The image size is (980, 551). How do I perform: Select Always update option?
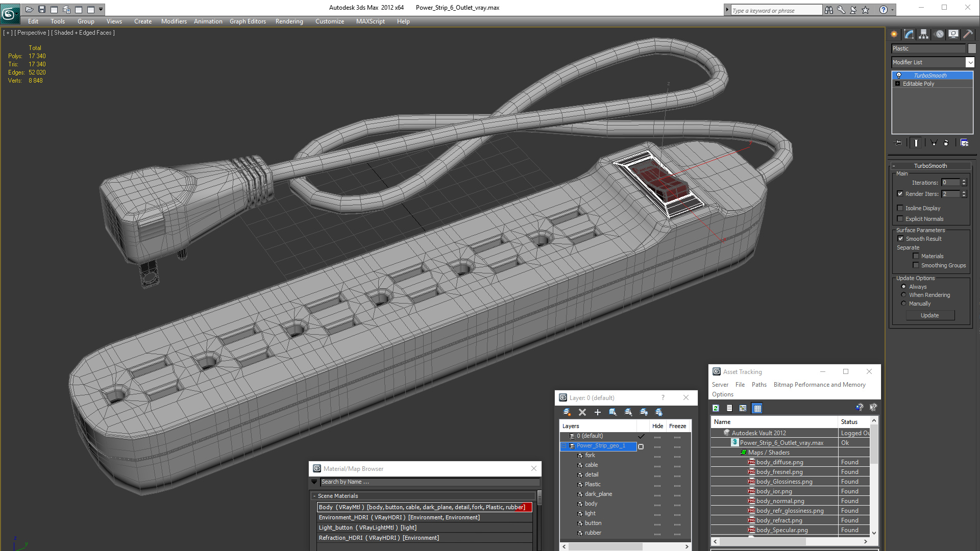(x=904, y=287)
